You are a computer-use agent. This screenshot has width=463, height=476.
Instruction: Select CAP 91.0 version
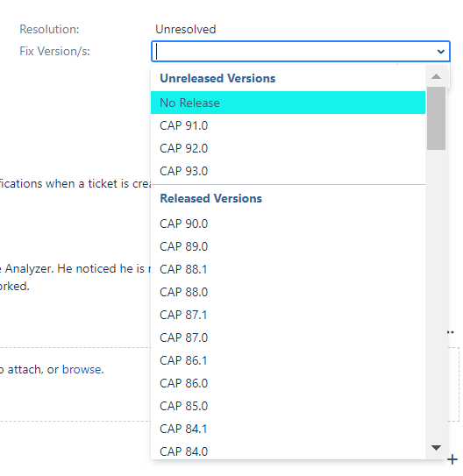[288, 125]
